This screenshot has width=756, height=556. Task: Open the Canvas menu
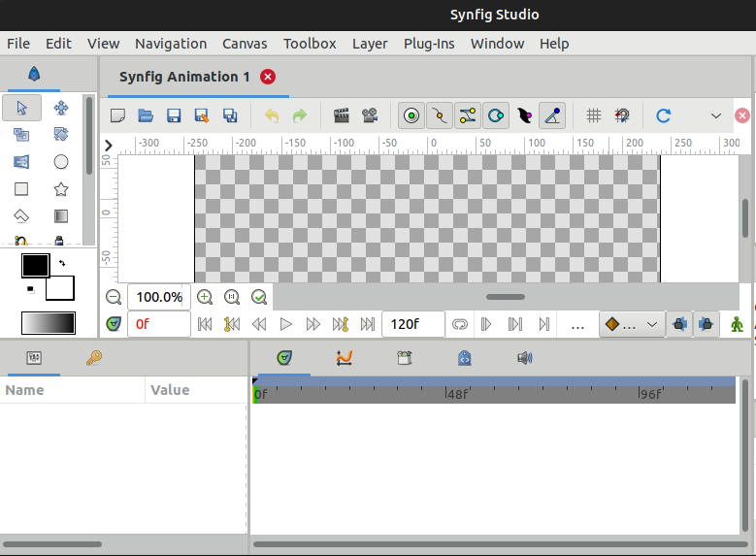(x=245, y=44)
